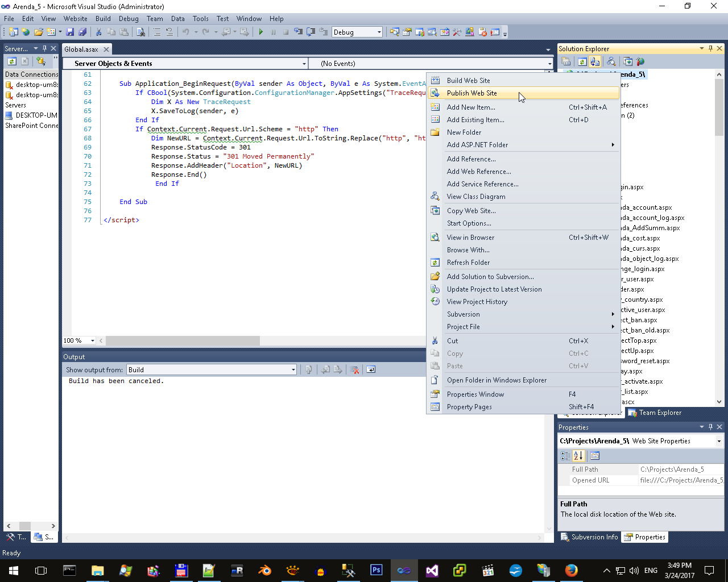Viewport: 728px width, 582px height.
Task: Select Publish Web Site from context menu
Action: click(x=471, y=93)
